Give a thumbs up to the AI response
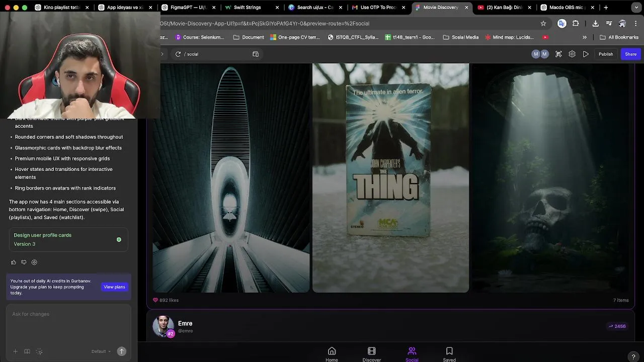Image resolution: width=644 pixels, height=362 pixels. pos(14,262)
